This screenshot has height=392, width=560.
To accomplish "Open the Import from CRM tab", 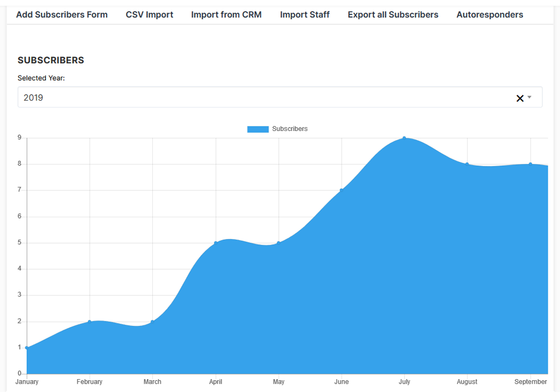I will 226,15.
